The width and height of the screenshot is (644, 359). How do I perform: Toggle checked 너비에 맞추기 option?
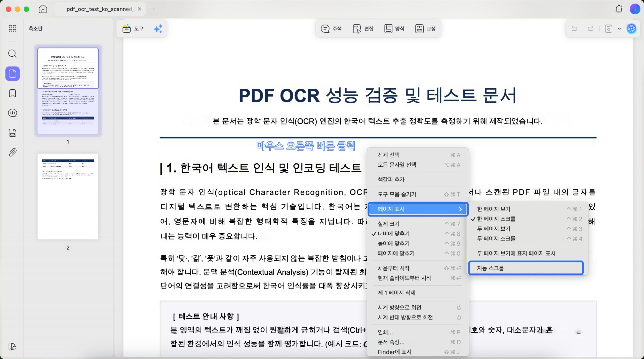418,234
